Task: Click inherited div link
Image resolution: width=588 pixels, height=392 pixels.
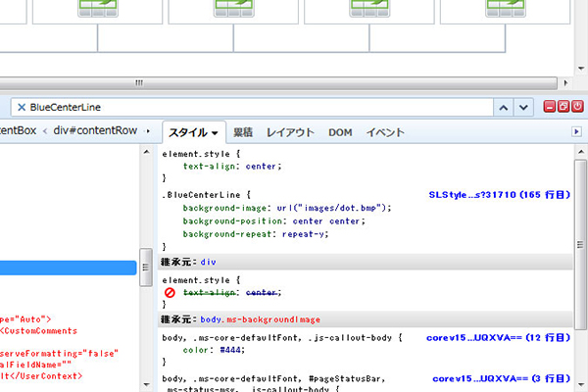Action: coord(208,262)
